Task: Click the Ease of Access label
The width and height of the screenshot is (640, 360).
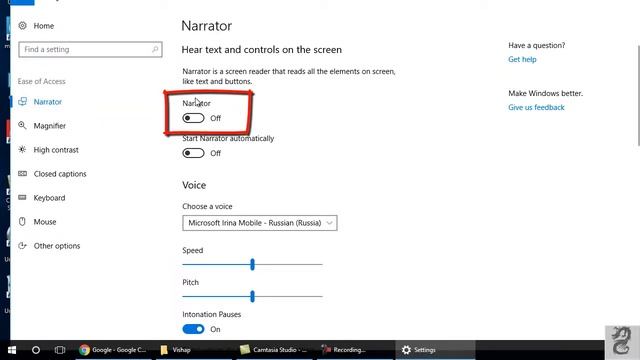Action: click(x=41, y=81)
